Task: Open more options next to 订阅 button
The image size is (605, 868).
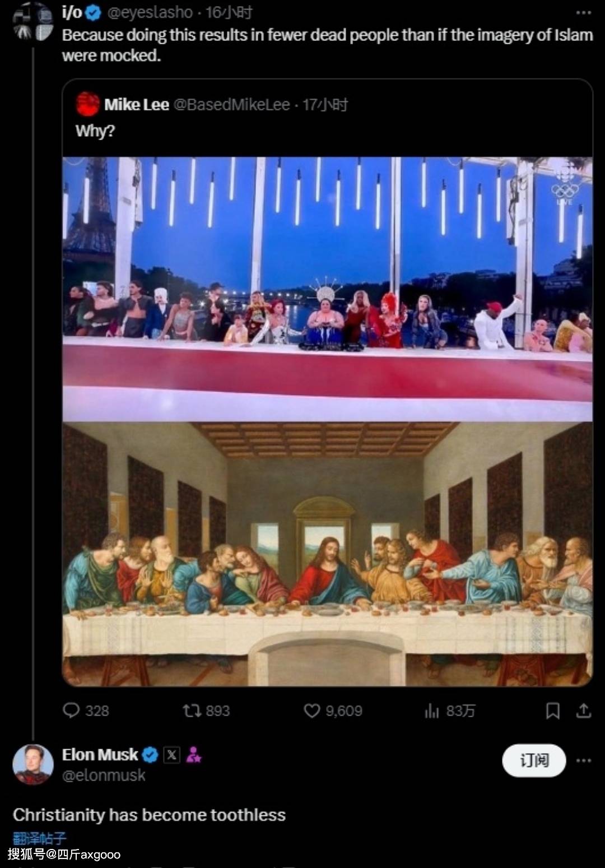Action: [x=584, y=760]
